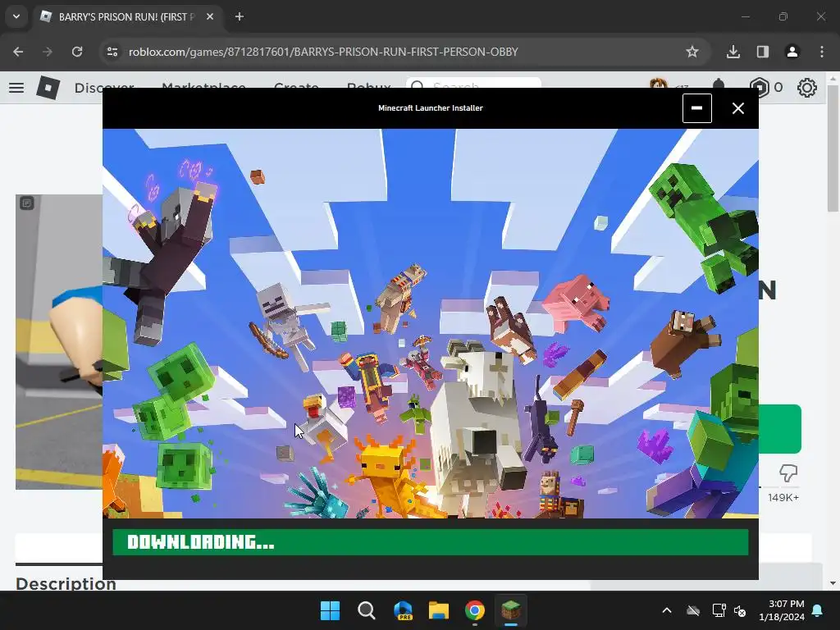
Task: Click the dislike thumbs-down icon
Action: point(787,473)
